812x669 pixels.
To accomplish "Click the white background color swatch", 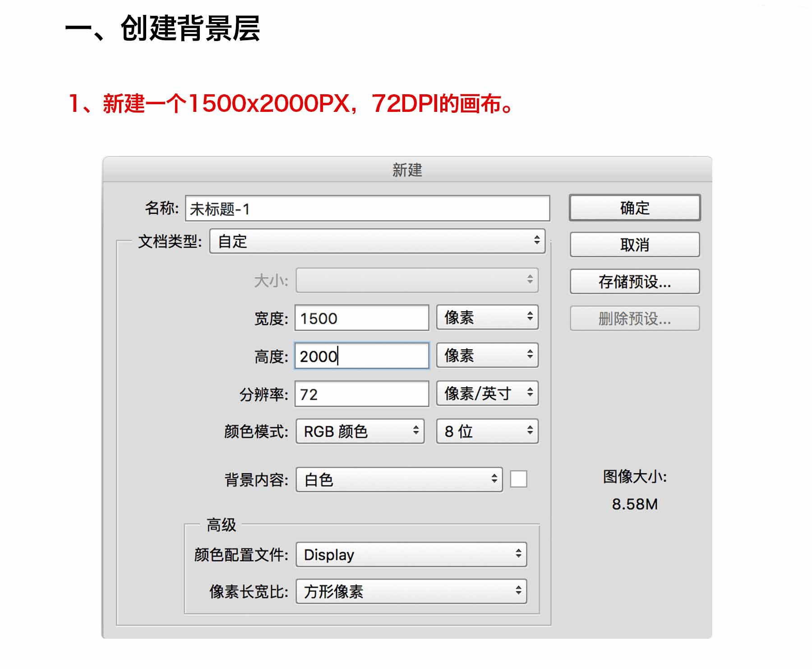I will point(518,479).
